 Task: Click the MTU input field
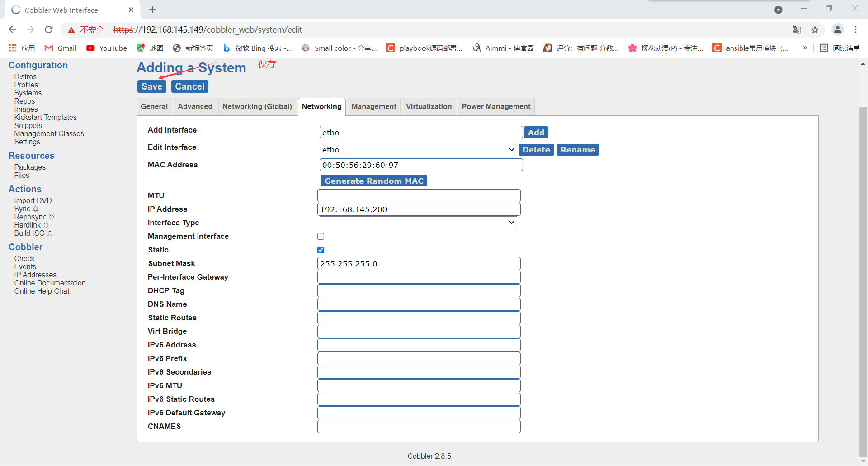click(419, 196)
